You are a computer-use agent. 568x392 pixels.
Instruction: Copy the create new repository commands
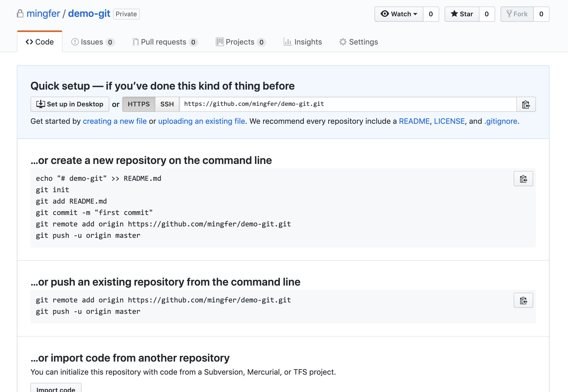pyautogui.click(x=523, y=179)
